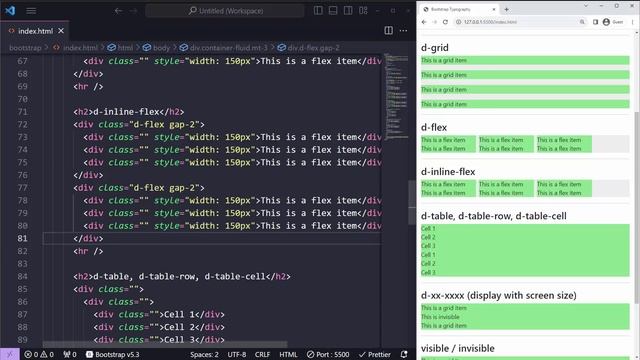Click line number 81 in the gutter
The image size is (640, 360).
tap(22, 238)
